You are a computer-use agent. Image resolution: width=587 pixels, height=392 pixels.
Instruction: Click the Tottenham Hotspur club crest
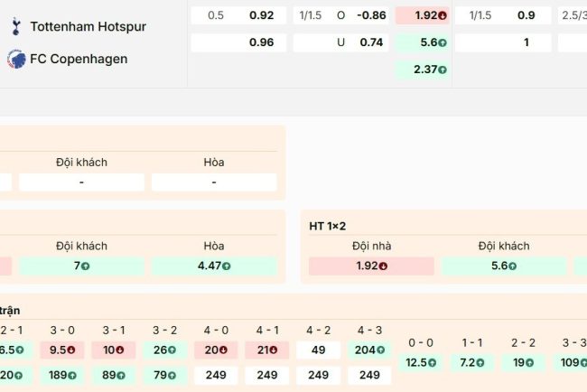(14, 27)
